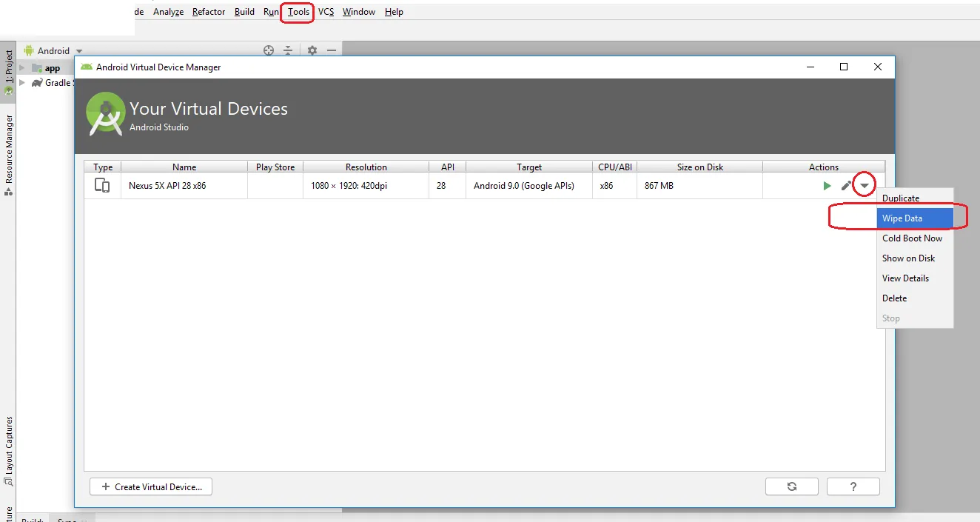Expand the app module tree node
Image resolution: width=980 pixels, height=522 pixels.
(x=23, y=68)
